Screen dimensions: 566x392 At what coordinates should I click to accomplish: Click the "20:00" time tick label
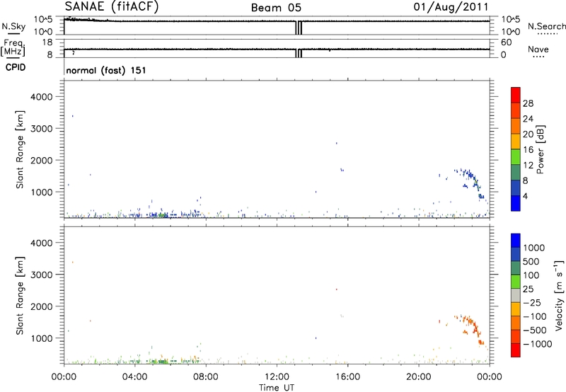pos(418,377)
